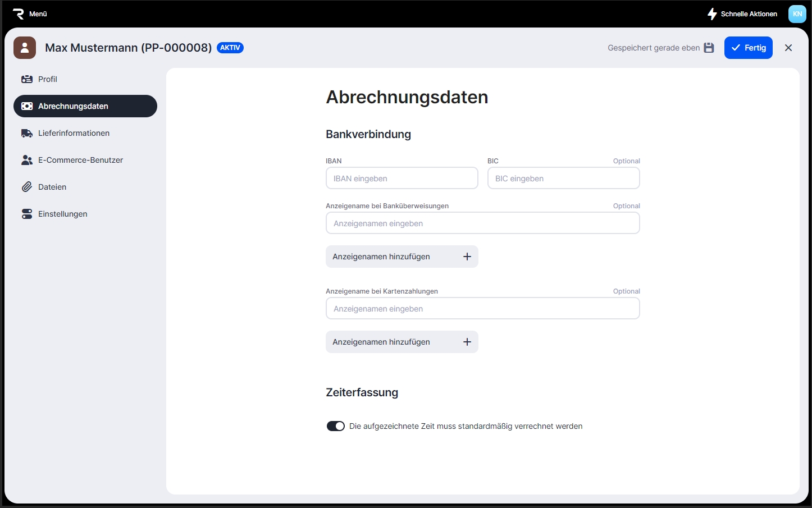Click plus icon for card payment display name

[x=467, y=342]
